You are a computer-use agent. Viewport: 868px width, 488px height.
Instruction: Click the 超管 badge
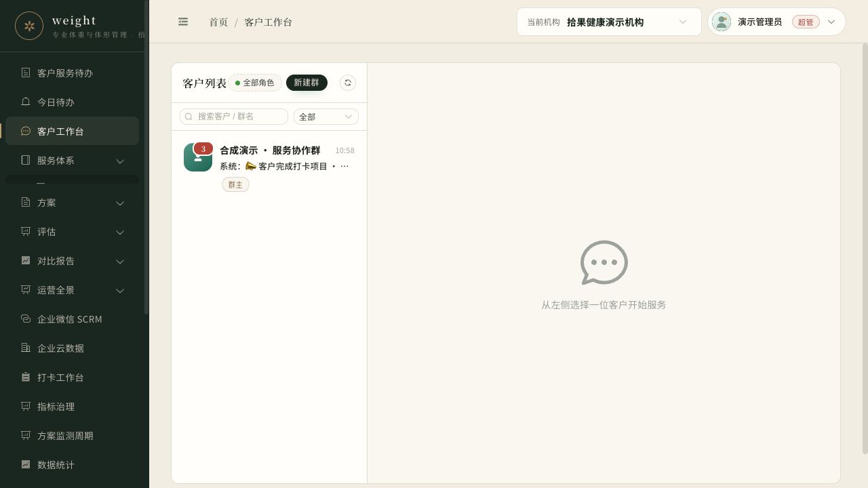pyautogui.click(x=806, y=22)
